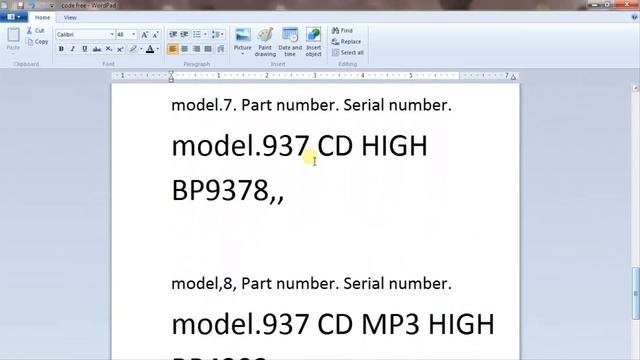Open the Paragraph settings dialog icon
This screenshot has height=360, width=640.
221,49
